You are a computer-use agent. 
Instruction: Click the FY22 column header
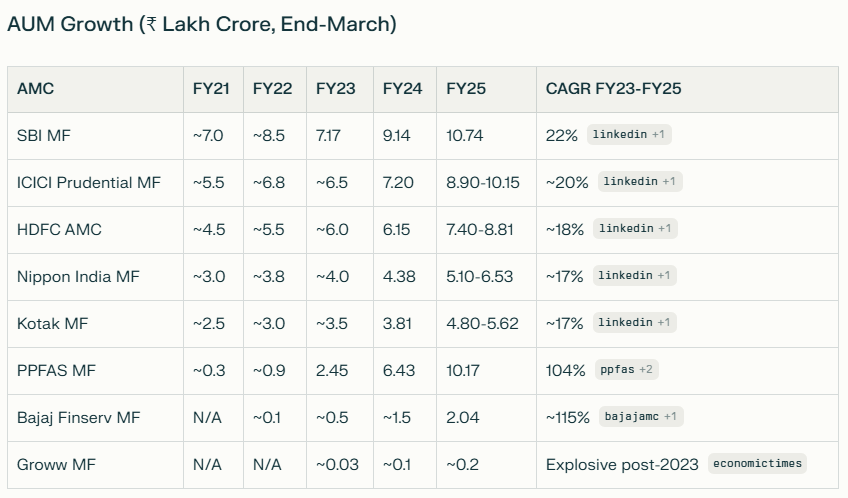[x=272, y=89]
